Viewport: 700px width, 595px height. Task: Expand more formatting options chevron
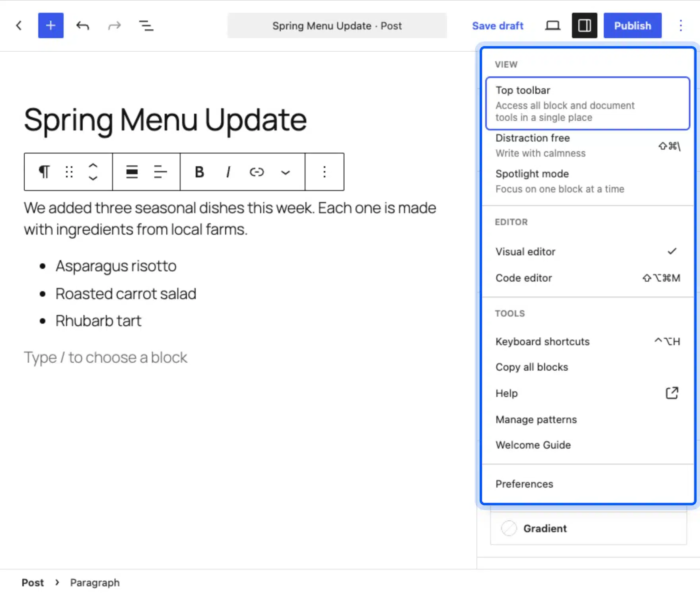tap(285, 172)
